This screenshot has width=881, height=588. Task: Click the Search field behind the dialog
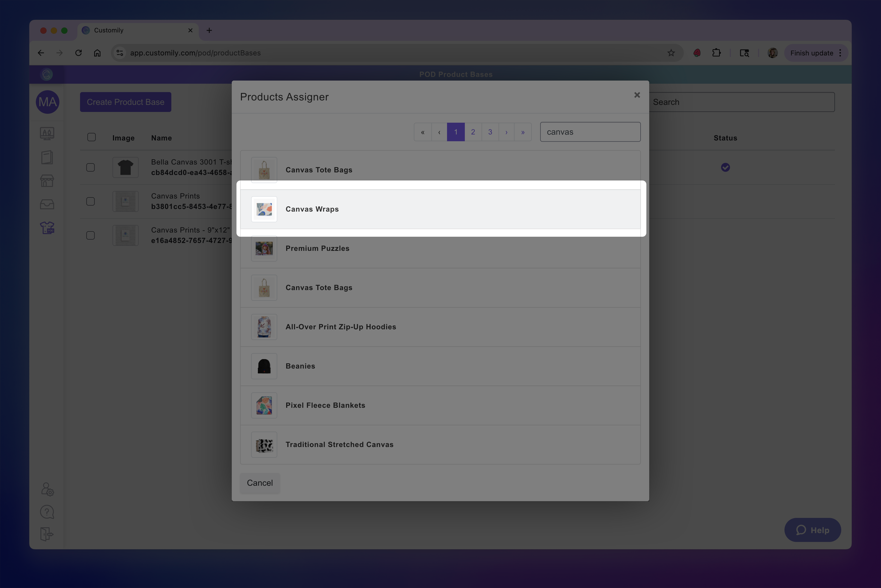742,102
